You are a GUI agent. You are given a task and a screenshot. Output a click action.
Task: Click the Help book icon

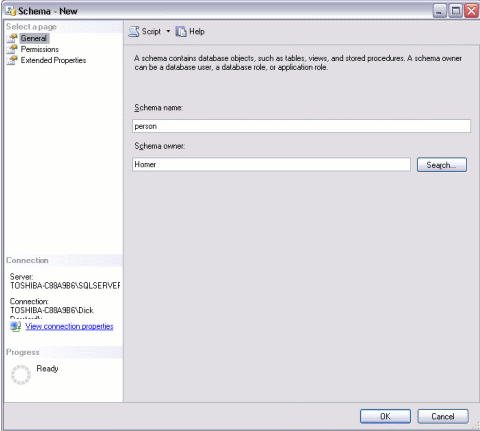[x=181, y=32]
